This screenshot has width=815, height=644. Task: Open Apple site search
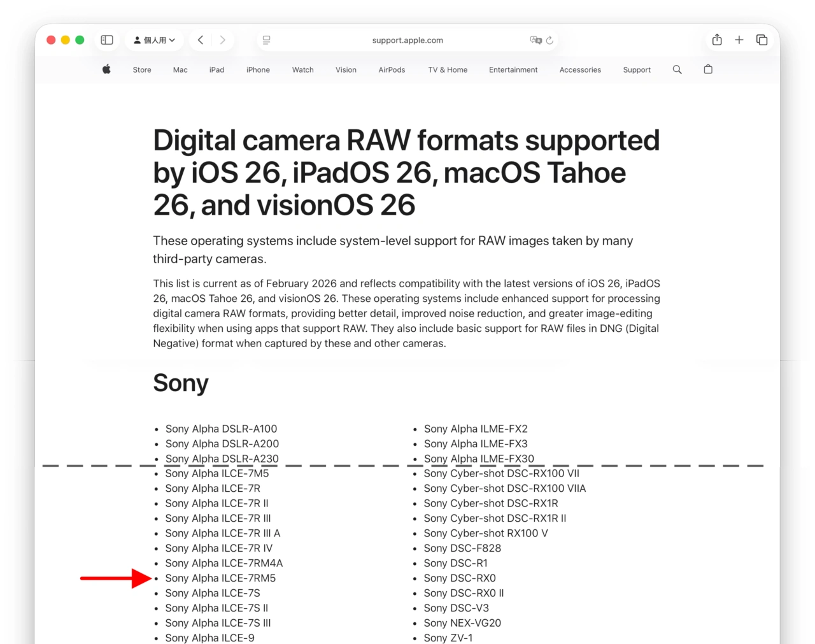pos(677,69)
